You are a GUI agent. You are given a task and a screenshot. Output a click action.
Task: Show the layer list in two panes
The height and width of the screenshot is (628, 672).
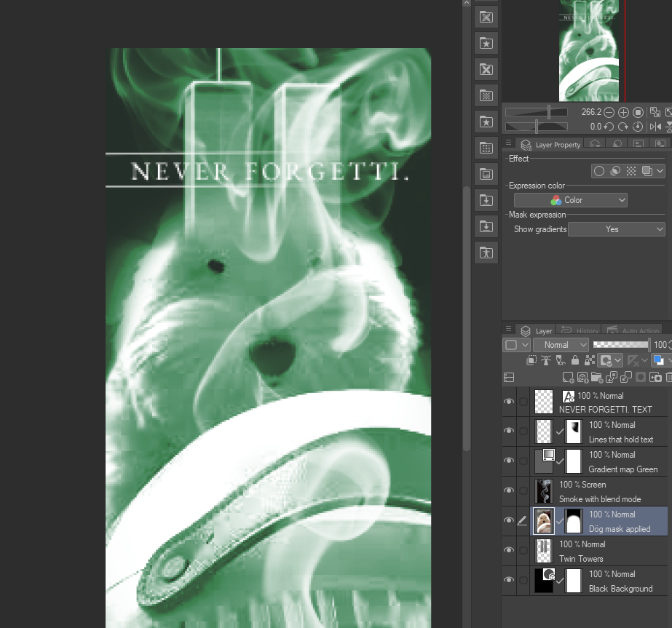[509, 378]
